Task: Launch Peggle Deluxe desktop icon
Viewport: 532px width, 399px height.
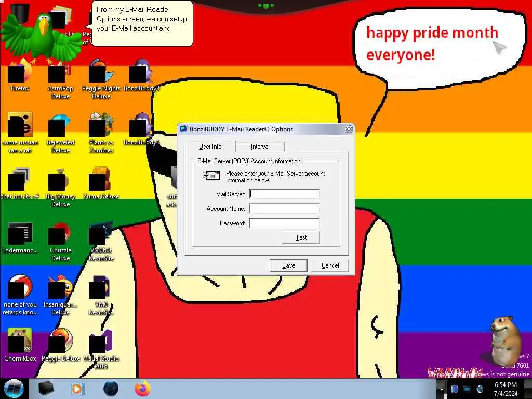Action: (60, 344)
